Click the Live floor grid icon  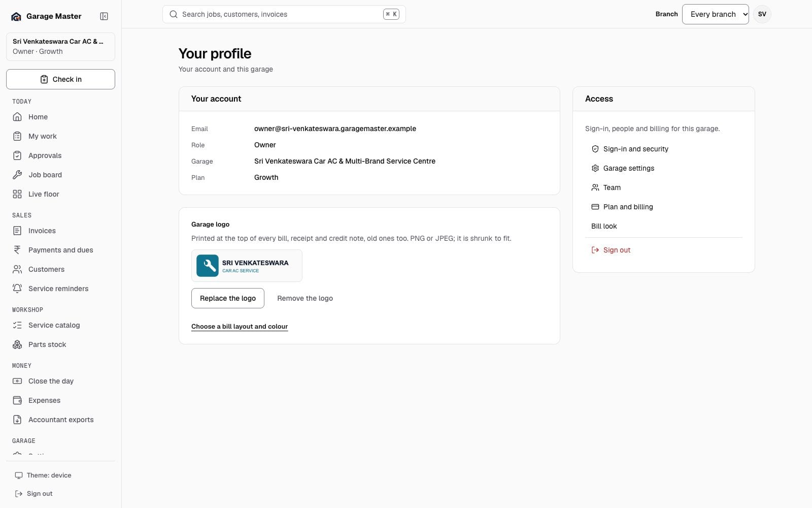point(17,194)
